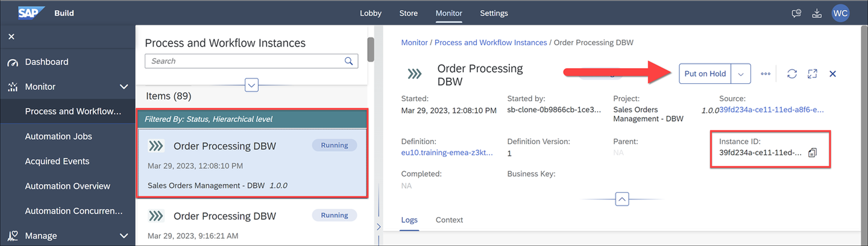Screen dimensions: 868x246
Task: Click the search magnifier icon
Action: click(348, 61)
